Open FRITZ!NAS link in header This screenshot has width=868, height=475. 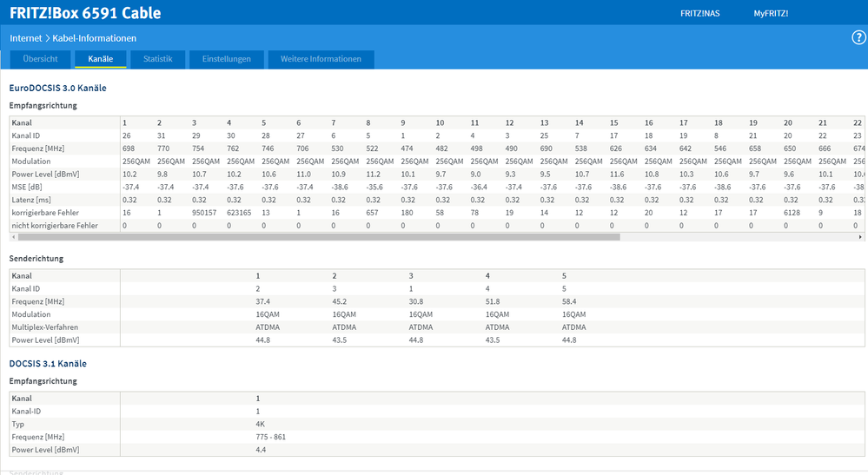[699, 13]
